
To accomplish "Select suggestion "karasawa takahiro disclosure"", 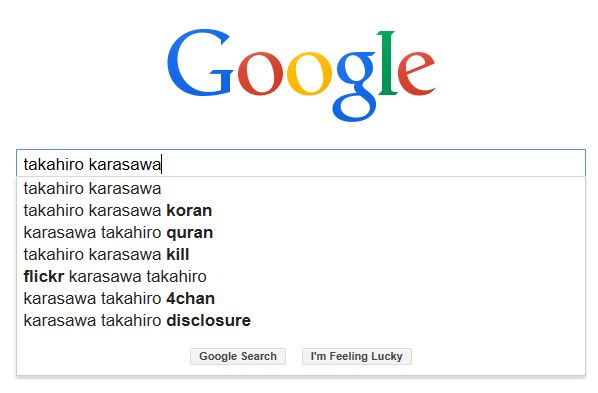I will click(301, 321).
